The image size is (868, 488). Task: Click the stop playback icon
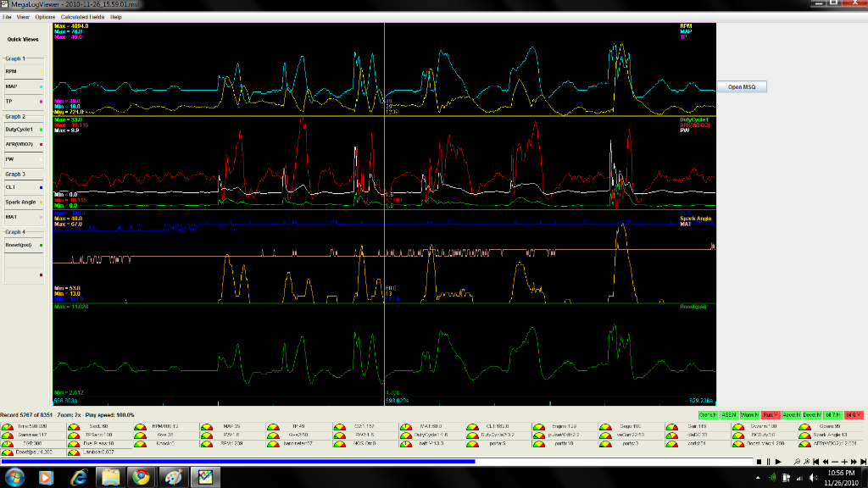[x=759, y=462]
